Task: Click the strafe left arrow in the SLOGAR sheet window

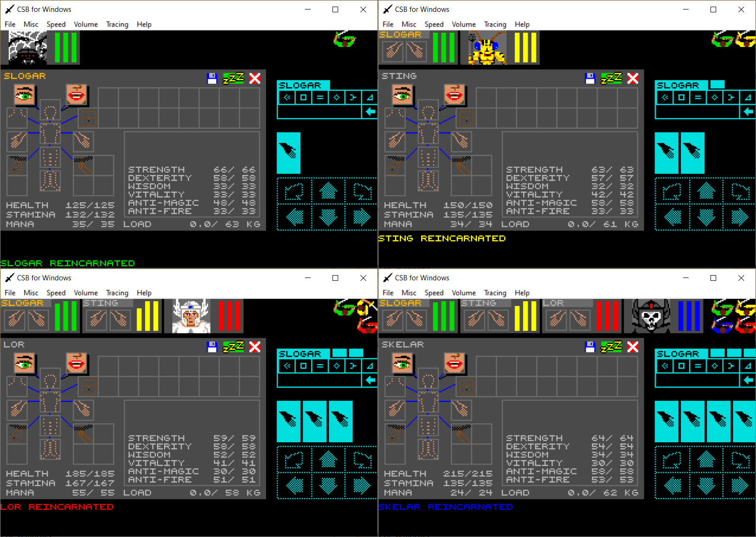Action: coord(295,217)
